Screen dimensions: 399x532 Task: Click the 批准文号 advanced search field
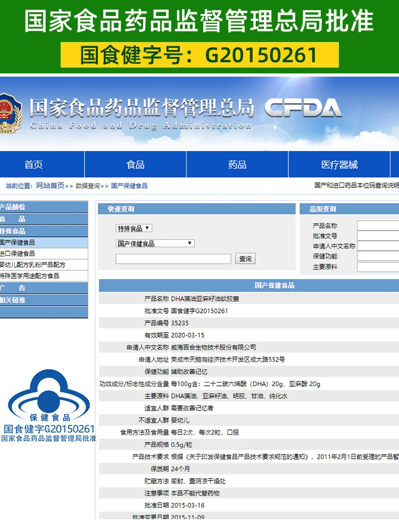point(378,236)
